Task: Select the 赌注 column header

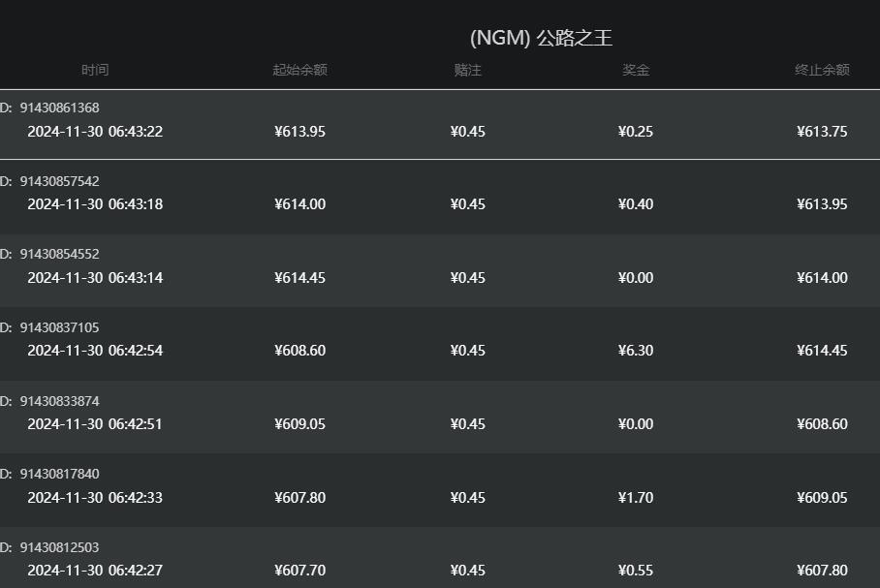Action: 467,70
